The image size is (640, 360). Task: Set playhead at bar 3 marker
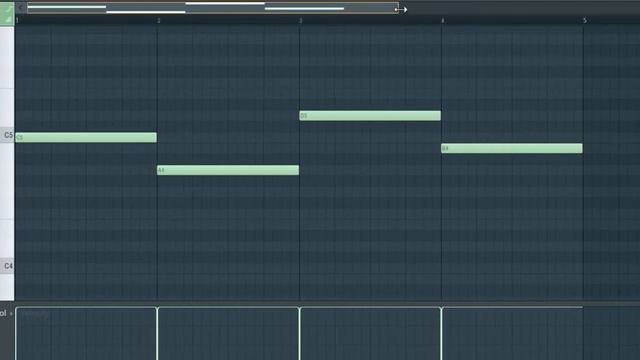coord(301,20)
